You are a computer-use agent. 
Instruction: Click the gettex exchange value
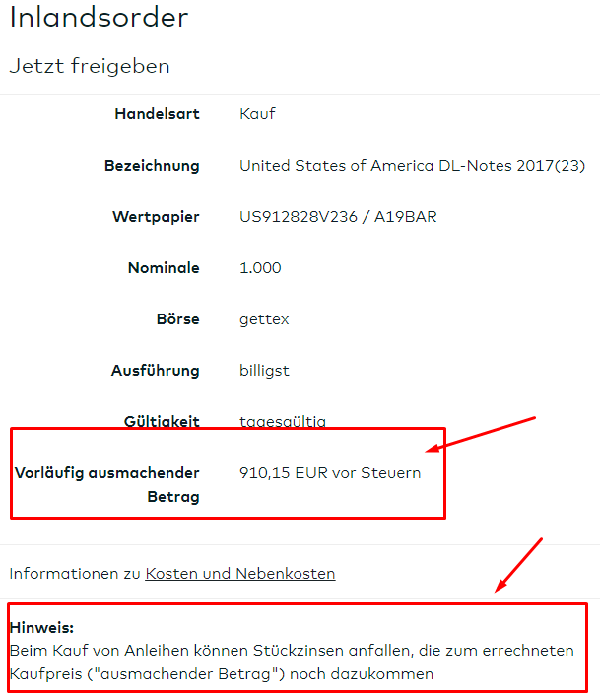[262, 319]
